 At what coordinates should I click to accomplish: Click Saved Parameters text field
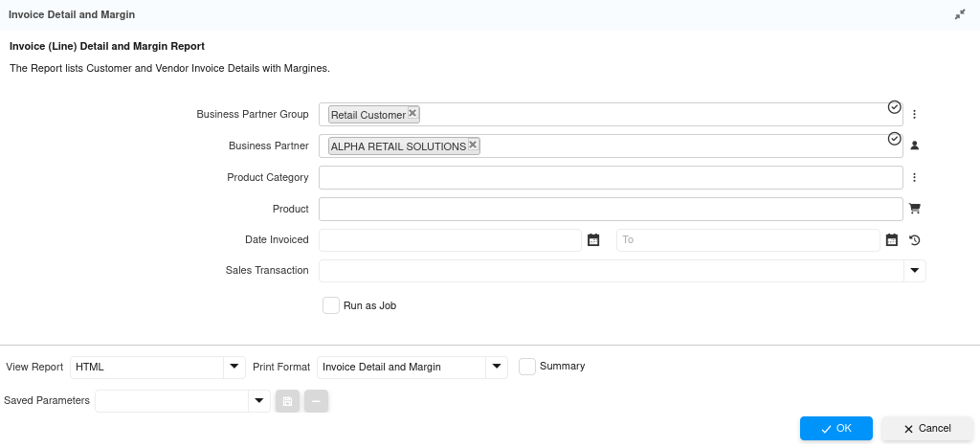pyautogui.click(x=172, y=401)
